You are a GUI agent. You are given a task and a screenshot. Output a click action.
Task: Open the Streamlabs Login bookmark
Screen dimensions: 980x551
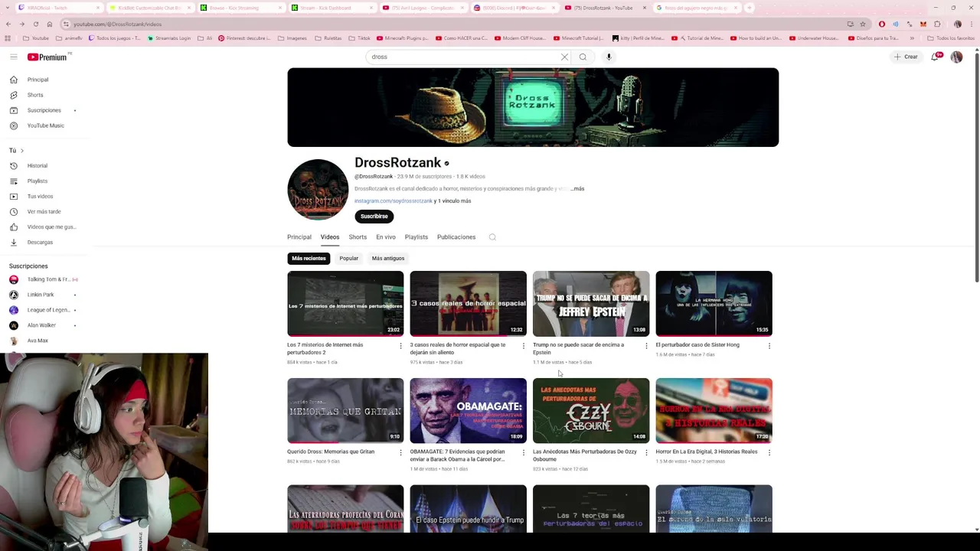click(168, 38)
